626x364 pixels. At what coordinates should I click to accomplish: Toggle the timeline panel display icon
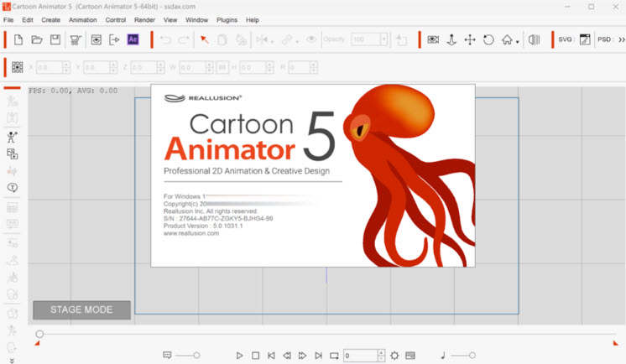410,356
